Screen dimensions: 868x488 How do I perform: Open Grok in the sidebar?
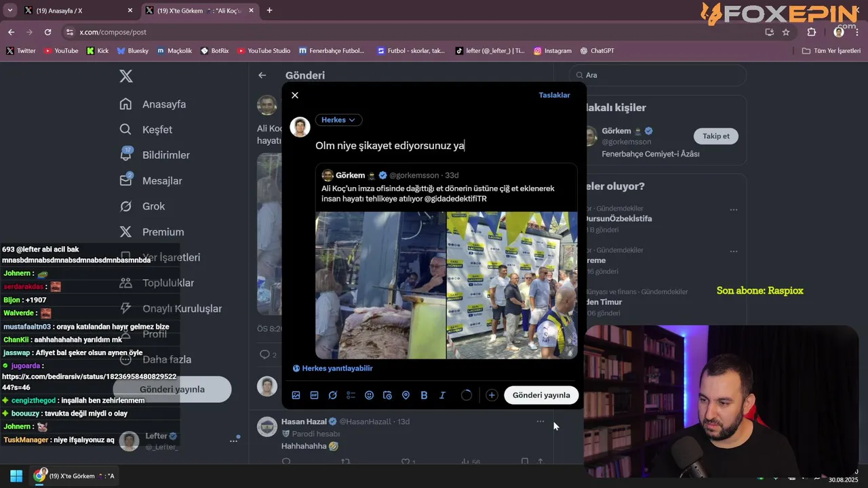tap(142, 206)
